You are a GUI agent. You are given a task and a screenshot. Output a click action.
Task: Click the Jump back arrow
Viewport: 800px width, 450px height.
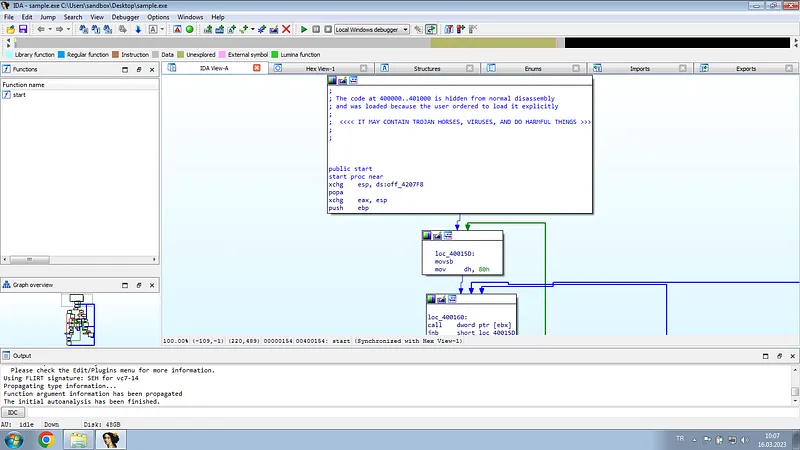[41, 30]
